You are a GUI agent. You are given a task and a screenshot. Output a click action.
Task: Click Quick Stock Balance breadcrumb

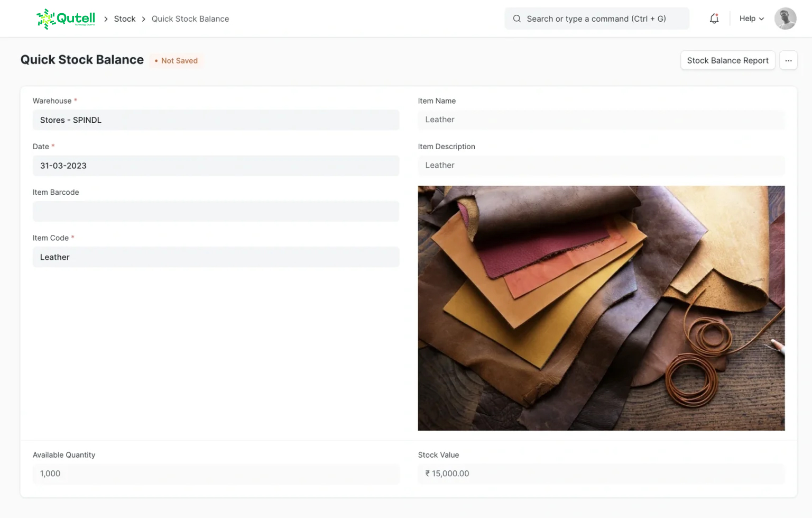pyautogui.click(x=190, y=19)
